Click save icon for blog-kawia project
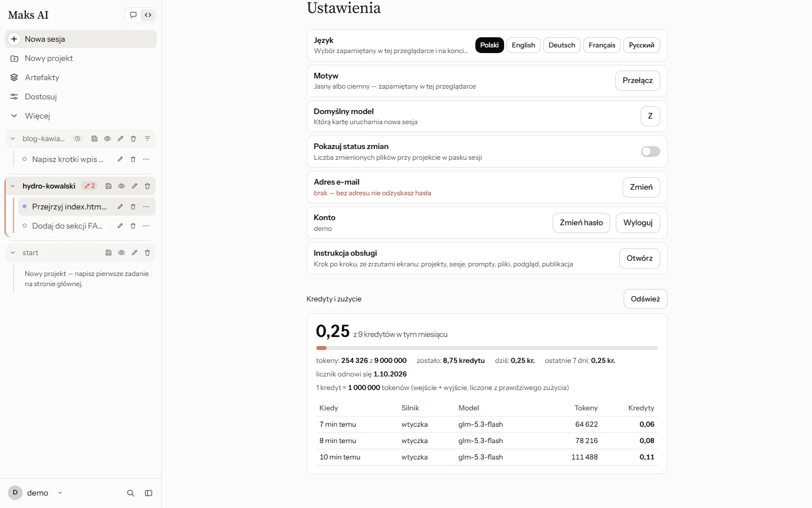This screenshot has height=508, width=812. pyautogui.click(x=94, y=139)
